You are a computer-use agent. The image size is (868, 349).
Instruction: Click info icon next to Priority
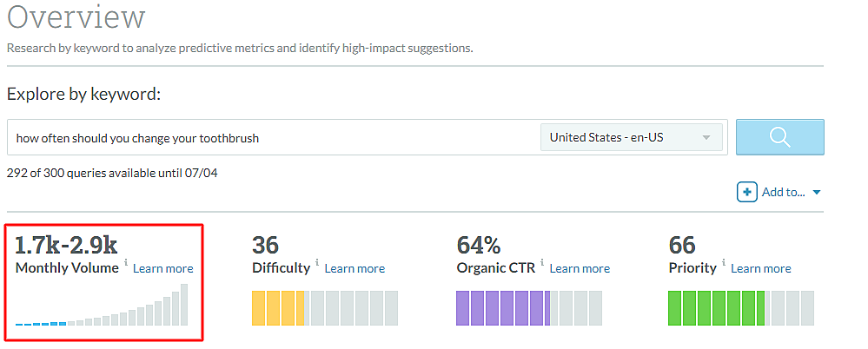click(x=723, y=263)
